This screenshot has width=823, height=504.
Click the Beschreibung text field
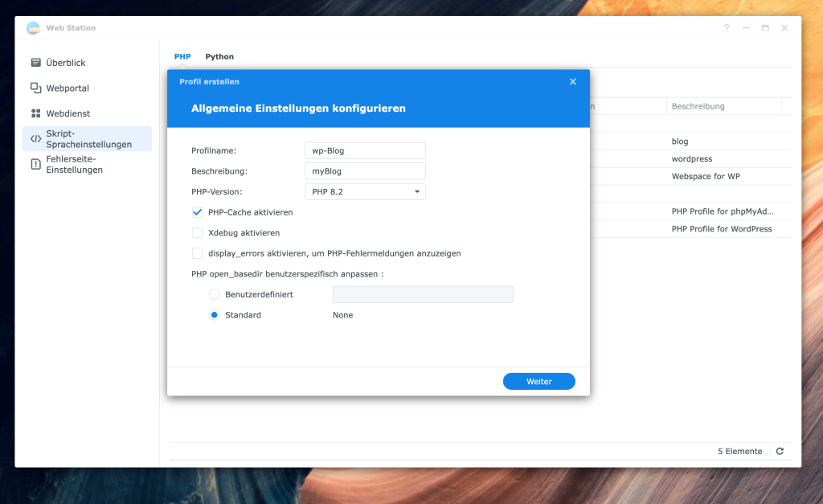point(365,171)
